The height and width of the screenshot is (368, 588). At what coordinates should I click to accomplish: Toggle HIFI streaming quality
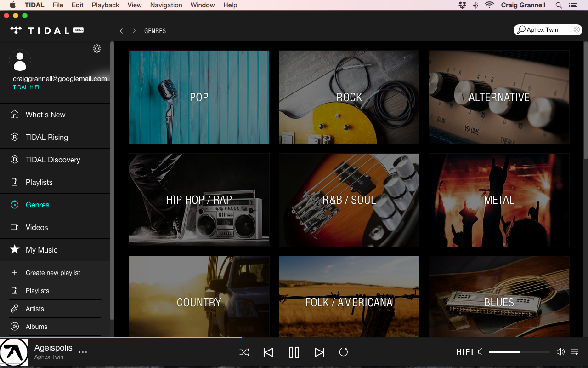[464, 352]
